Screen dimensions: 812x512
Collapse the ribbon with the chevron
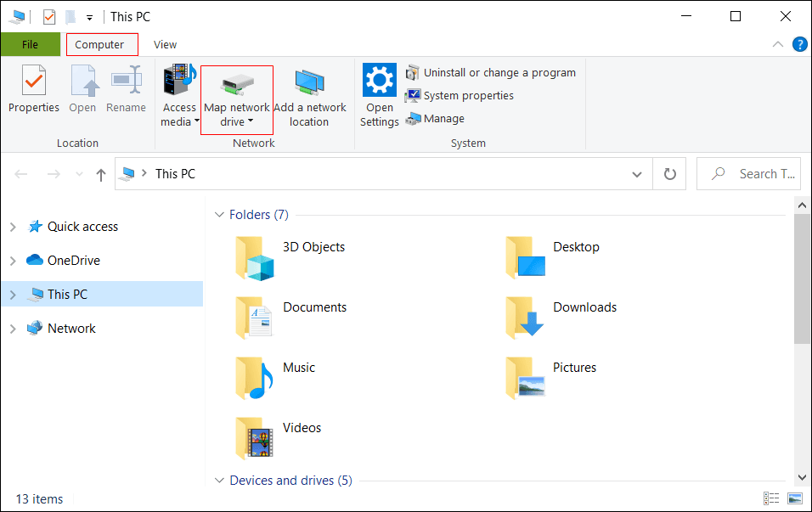[x=778, y=45]
